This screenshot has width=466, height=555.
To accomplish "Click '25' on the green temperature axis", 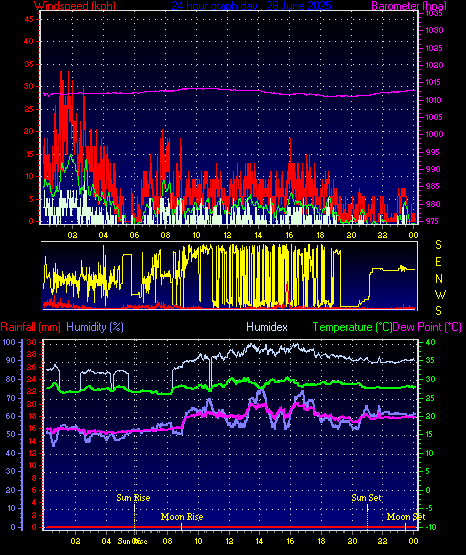I will [x=431, y=398].
